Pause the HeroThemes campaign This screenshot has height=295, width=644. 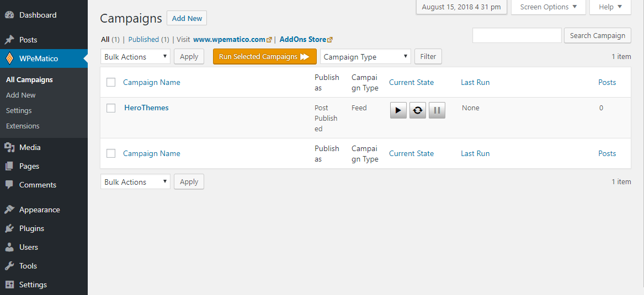pyautogui.click(x=437, y=110)
